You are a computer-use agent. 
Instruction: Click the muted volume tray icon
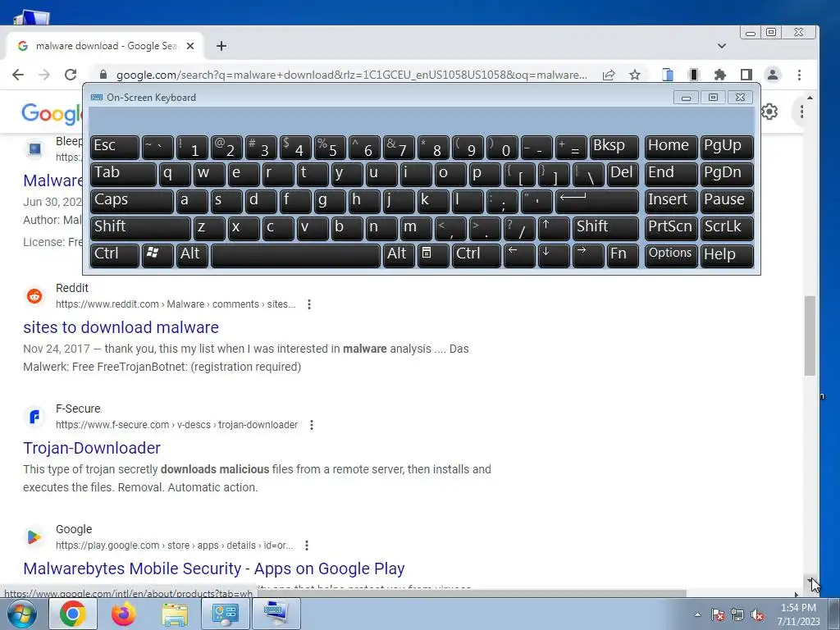757,615
